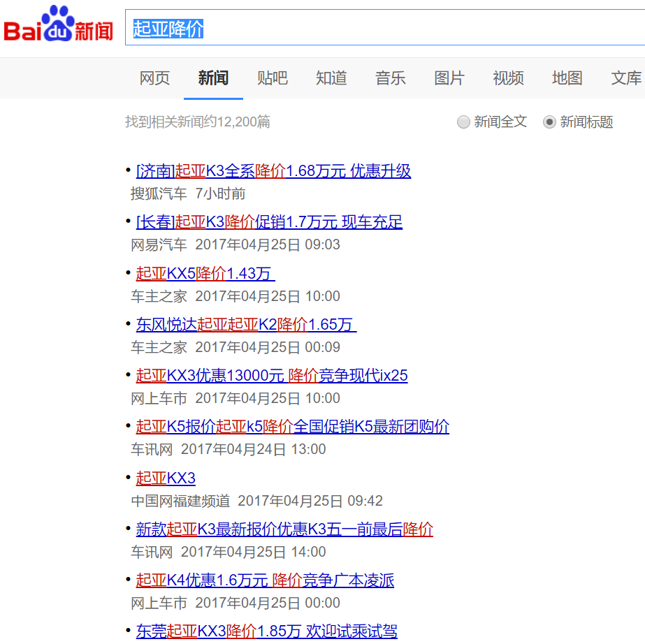This screenshot has height=644, width=645.
Task: Click the 起亚K5报价 全国促销 headline
Action: [292, 427]
